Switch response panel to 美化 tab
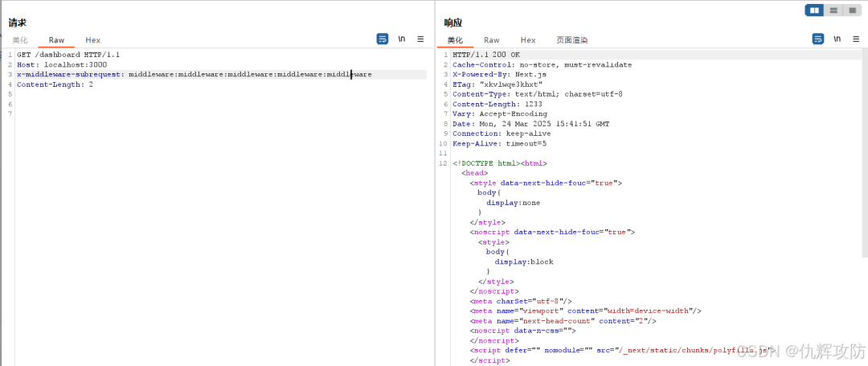 point(455,40)
